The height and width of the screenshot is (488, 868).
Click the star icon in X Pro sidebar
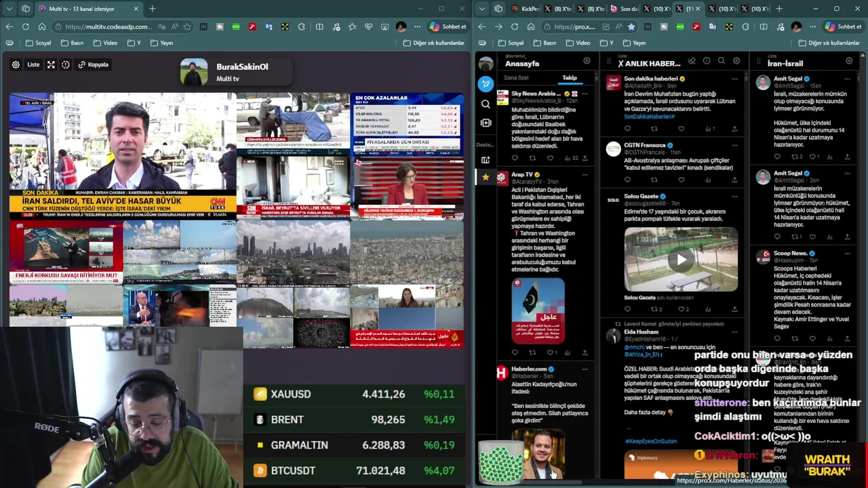(486, 178)
